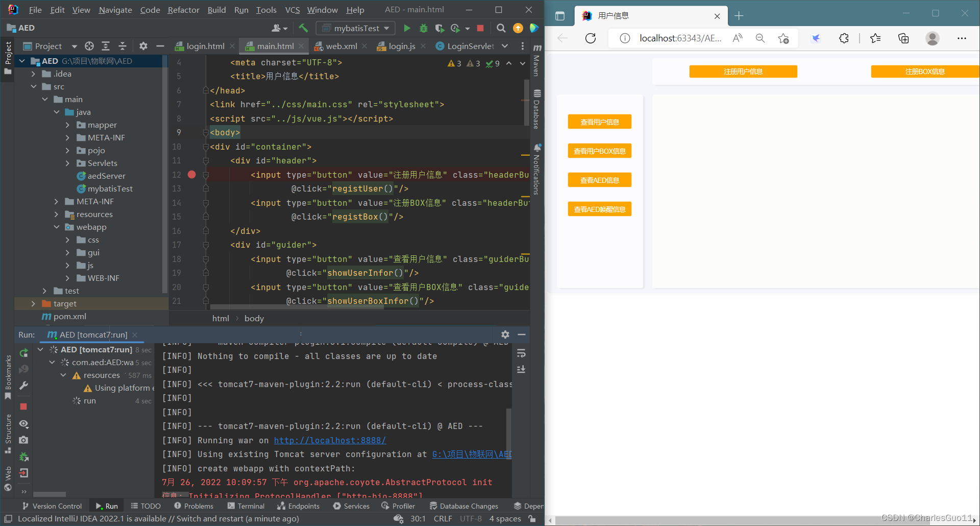Click scroll to end icon in console
The image size is (980, 526).
pos(521,369)
